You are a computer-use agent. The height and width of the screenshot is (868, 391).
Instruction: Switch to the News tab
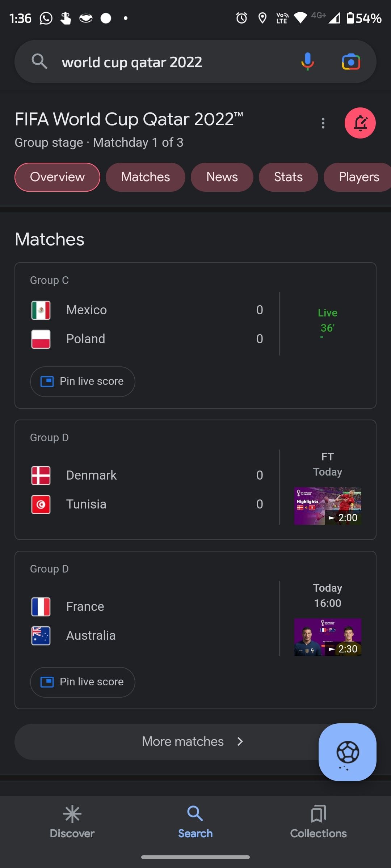(x=222, y=177)
